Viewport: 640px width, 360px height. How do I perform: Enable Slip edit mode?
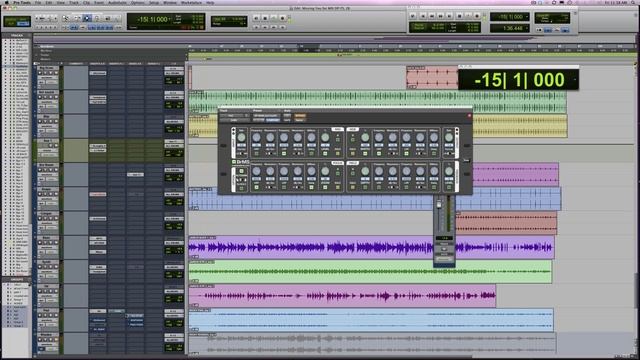pos(11,24)
